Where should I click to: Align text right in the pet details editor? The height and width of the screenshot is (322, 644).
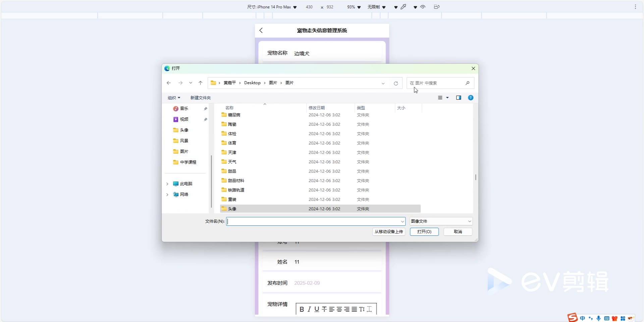click(347, 309)
